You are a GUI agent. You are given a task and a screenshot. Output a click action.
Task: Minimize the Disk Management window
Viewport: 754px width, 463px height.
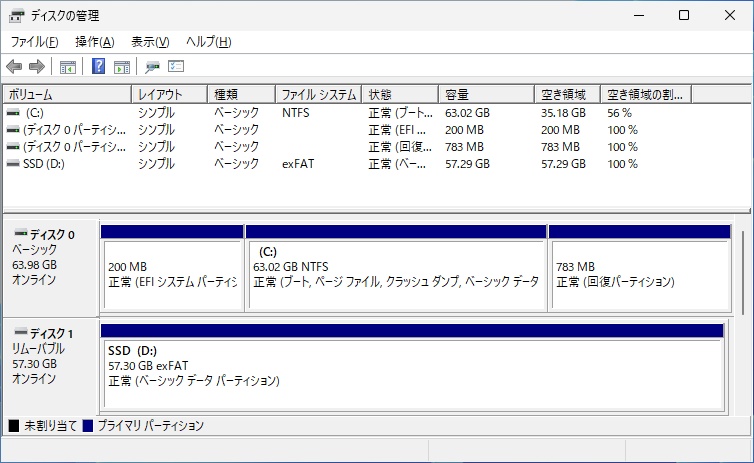(x=639, y=15)
